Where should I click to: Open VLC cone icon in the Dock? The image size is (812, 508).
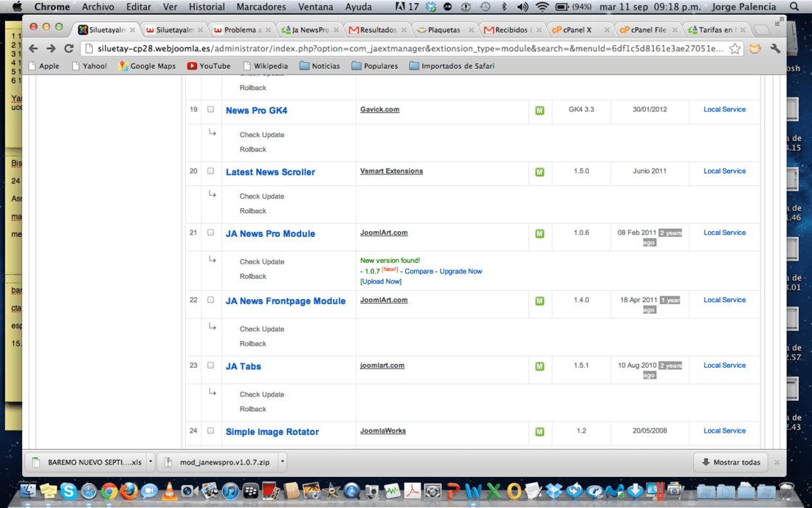point(169,491)
